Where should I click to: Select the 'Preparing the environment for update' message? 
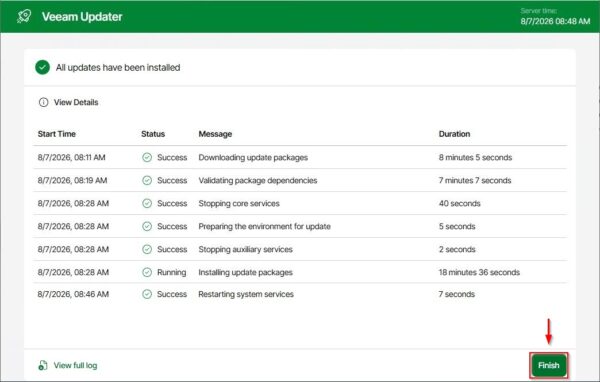pos(264,226)
